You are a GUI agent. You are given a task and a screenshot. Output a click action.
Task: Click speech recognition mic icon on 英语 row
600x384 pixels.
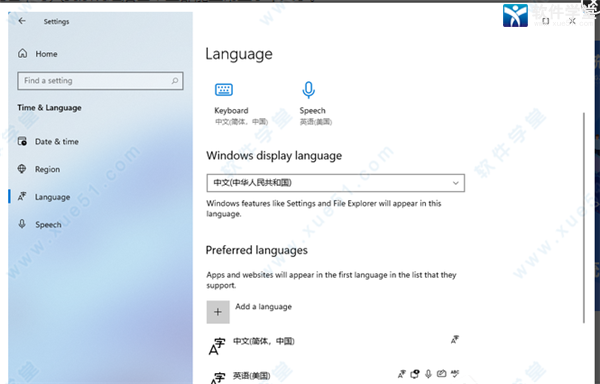(429, 374)
